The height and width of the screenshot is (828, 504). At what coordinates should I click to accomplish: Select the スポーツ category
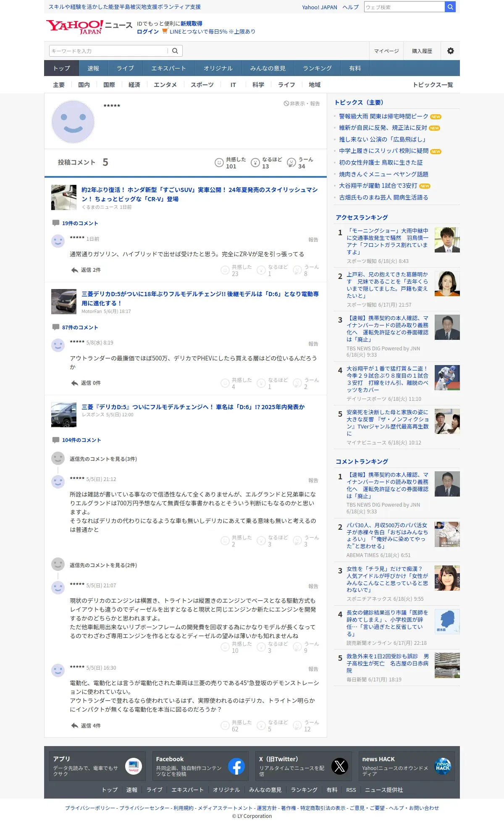tap(202, 85)
